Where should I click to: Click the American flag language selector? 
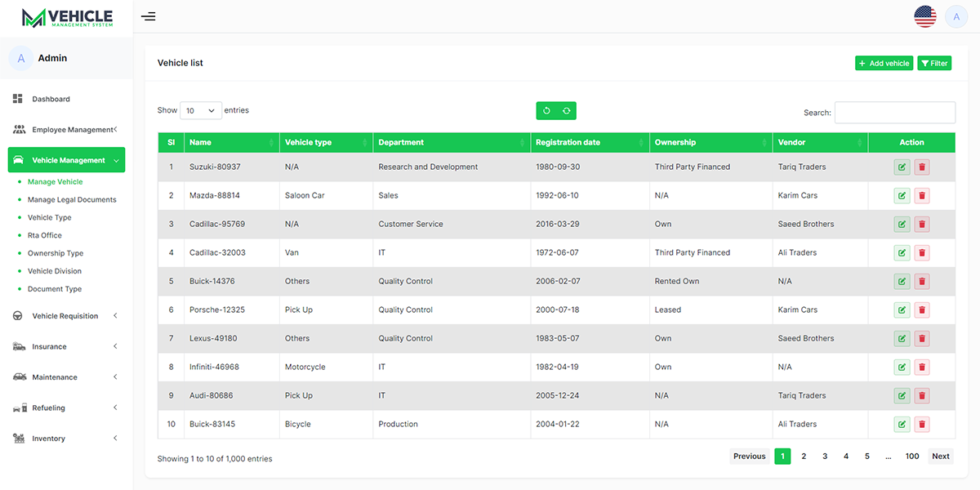924,15
